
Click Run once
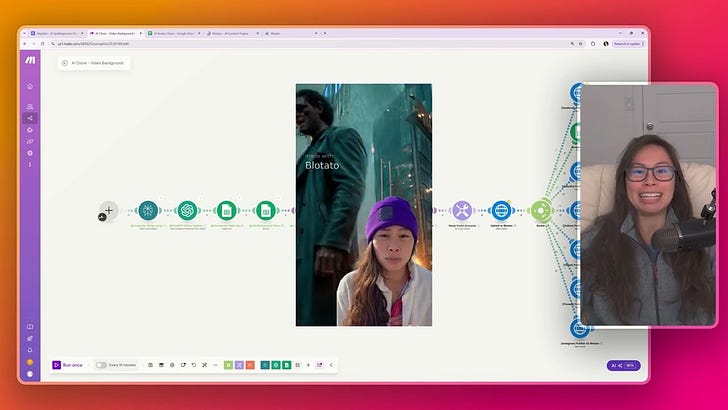click(x=68, y=365)
